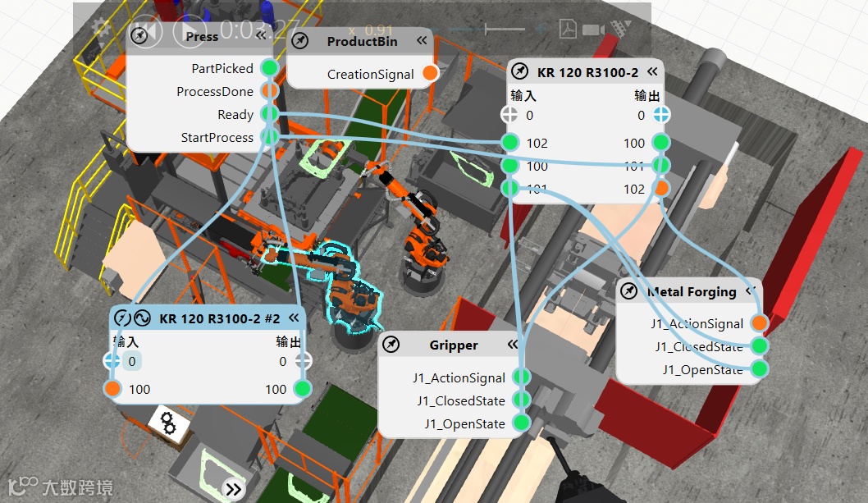868x503 pixels.
Task: Click the simulation speed value x 0.91
Action: click(371, 30)
